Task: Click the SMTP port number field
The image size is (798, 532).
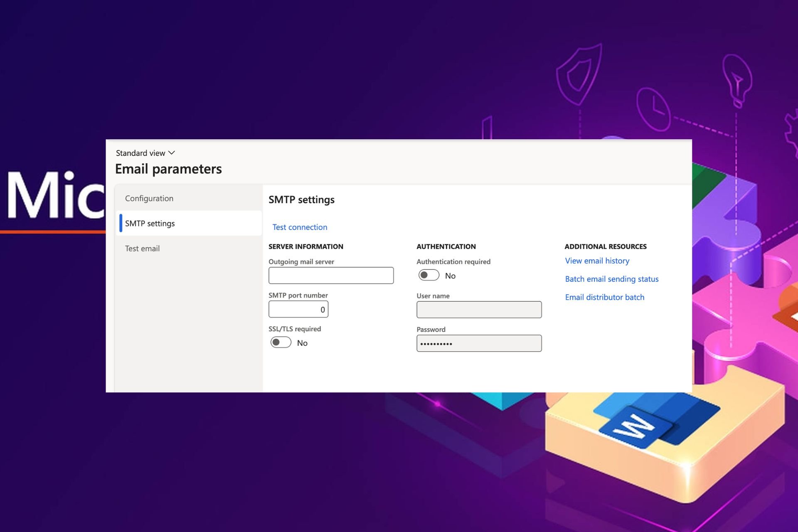Action: (x=298, y=309)
